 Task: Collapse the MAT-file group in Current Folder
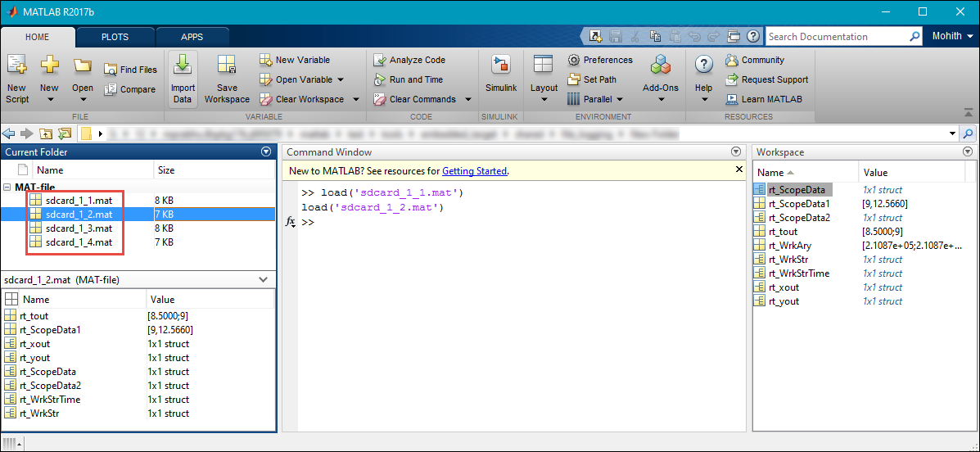click(7, 188)
